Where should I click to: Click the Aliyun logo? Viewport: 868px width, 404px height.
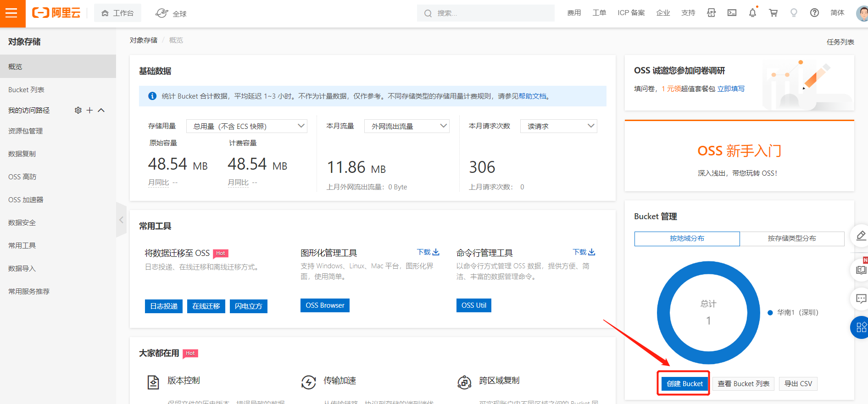tap(56, 13)
